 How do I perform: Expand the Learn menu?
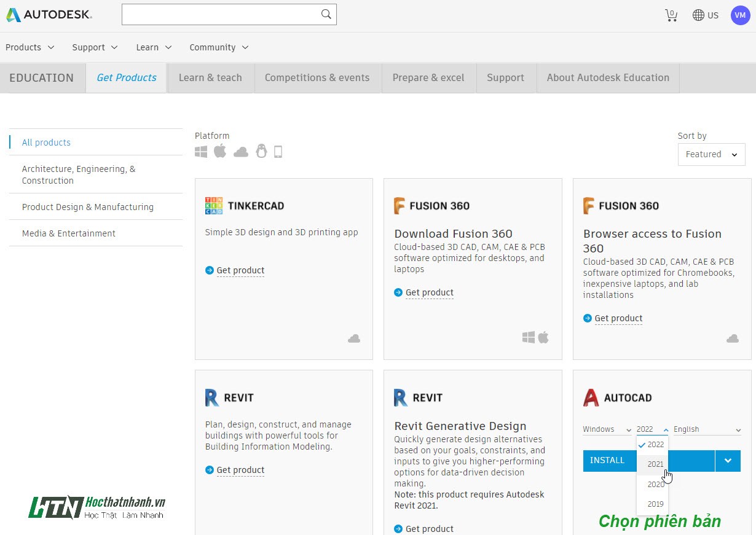(154, 47)
